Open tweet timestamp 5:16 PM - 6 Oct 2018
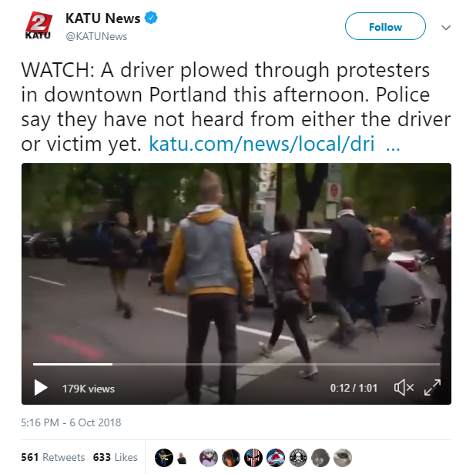Viewport: 476px width, 474px height. [71, 422]
